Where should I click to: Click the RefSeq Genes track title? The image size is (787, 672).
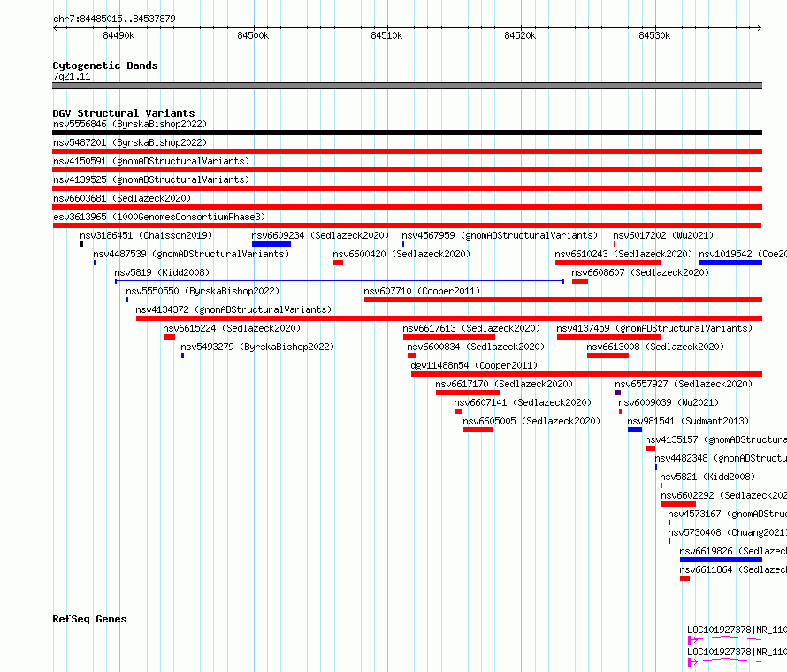click(89, 619)
